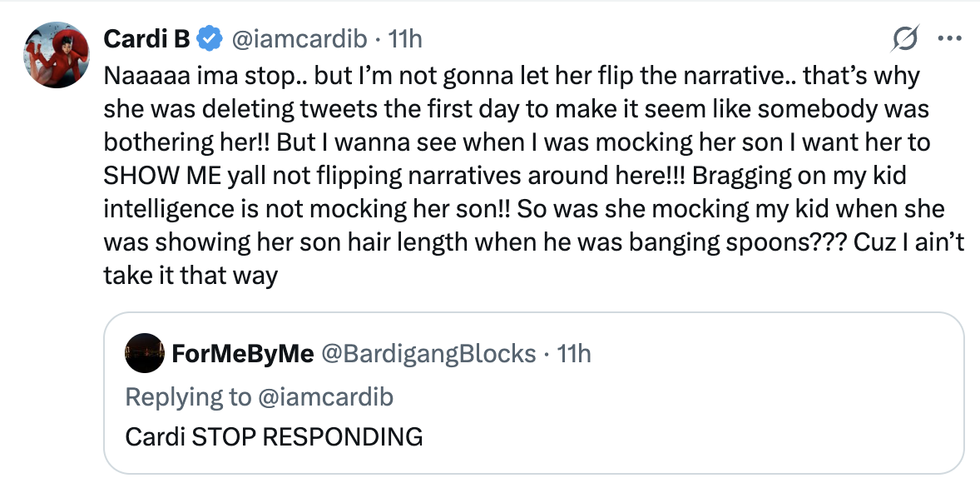Click the @iamcardib mention after "Replying to"
The width and height of the screenshot is (980, 483).
(326, 397)
